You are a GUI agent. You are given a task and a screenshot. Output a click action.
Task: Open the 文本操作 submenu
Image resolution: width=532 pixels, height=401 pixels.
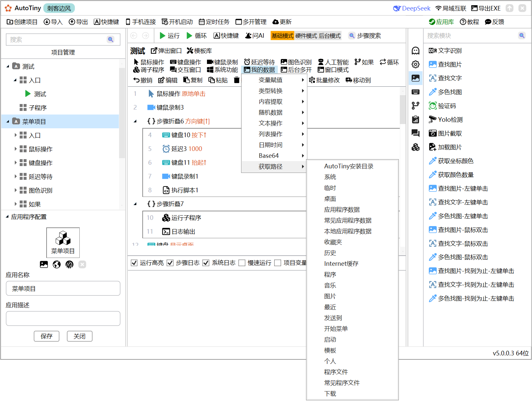pos(274,123)
